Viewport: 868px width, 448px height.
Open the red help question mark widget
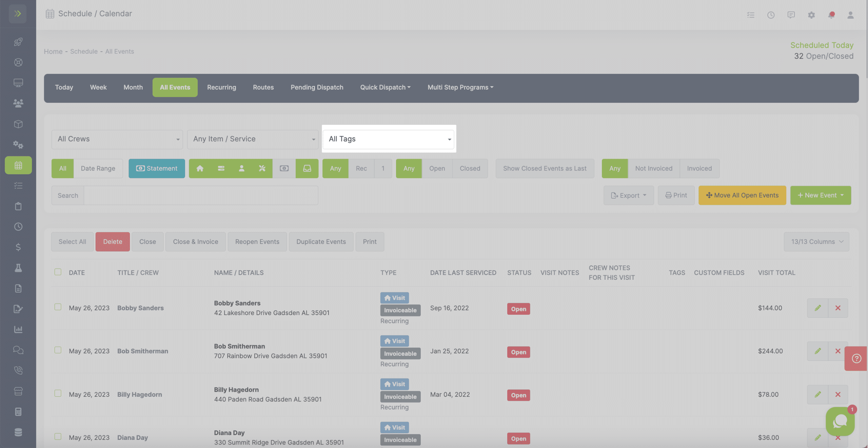tap(856, 358)
